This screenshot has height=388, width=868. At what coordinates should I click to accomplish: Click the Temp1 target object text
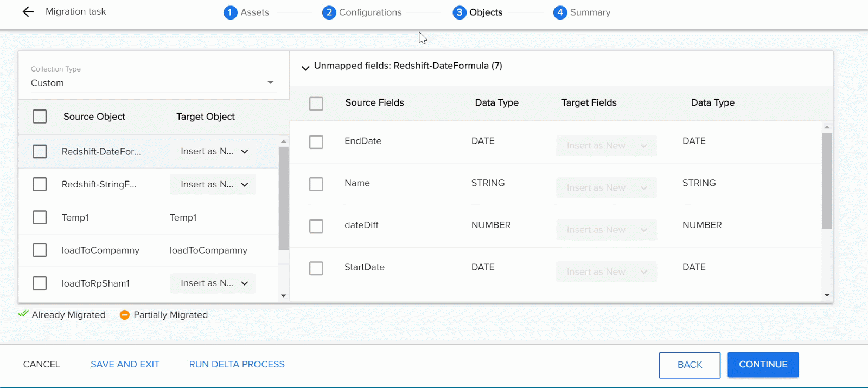tap(183, 217)
